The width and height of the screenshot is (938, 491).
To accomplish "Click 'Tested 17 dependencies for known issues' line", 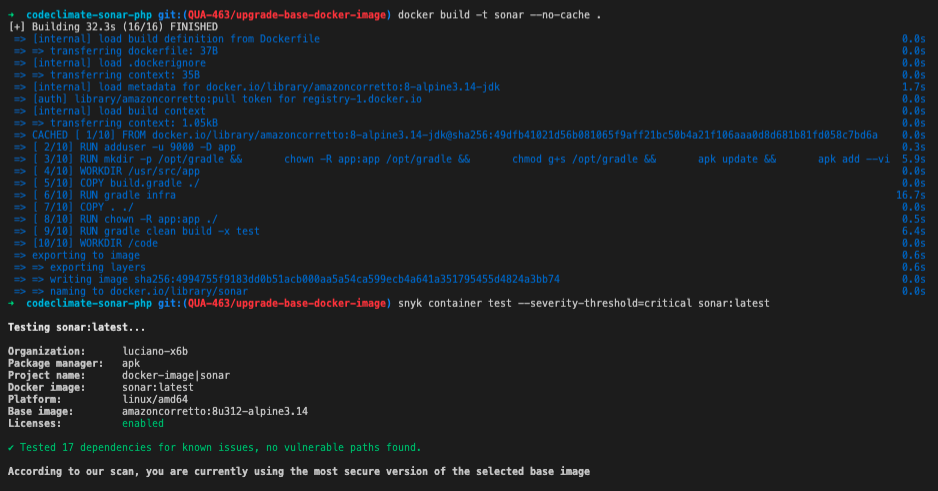I will [x=215, y=447].
